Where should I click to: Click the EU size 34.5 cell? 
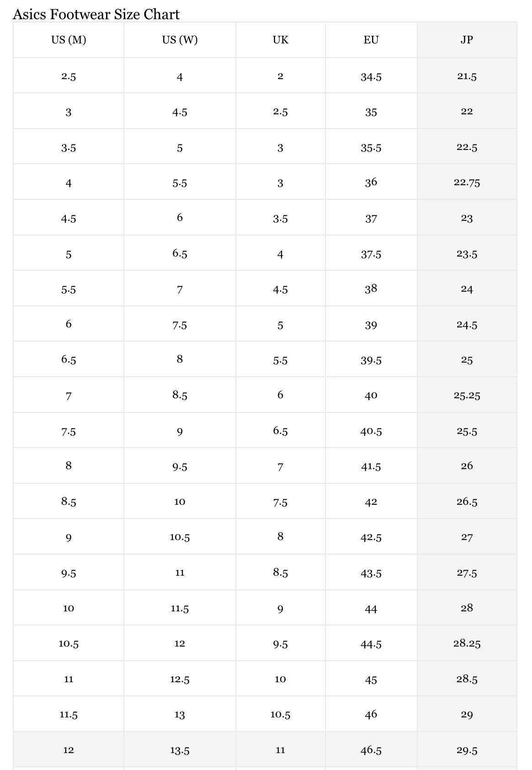coord(371,77)
